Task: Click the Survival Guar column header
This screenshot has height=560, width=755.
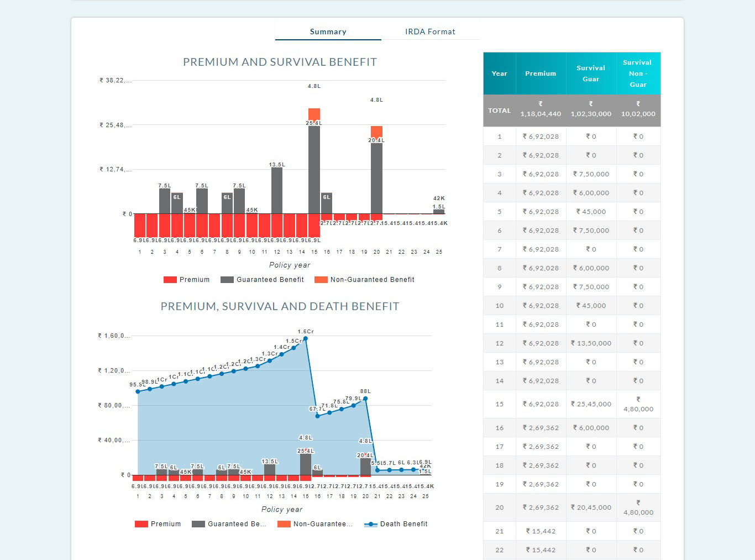Action: click(590, 74)
